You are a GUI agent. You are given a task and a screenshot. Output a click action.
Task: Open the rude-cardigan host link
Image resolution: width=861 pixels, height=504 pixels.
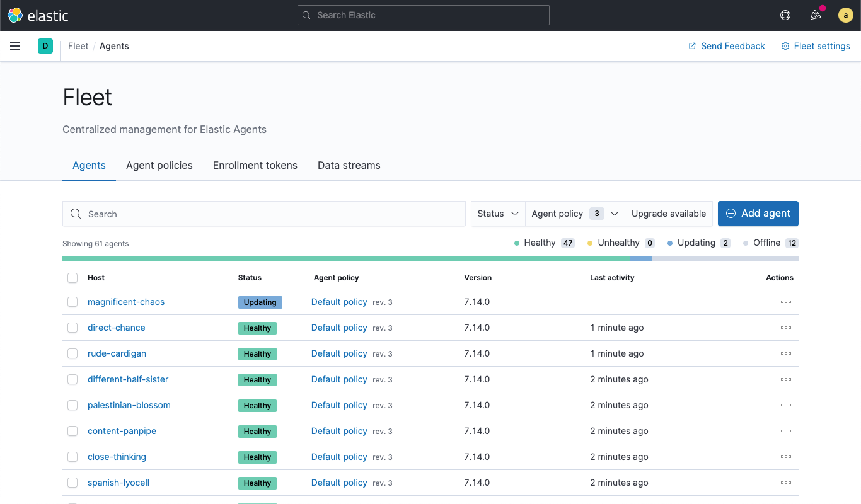[117, 353]
